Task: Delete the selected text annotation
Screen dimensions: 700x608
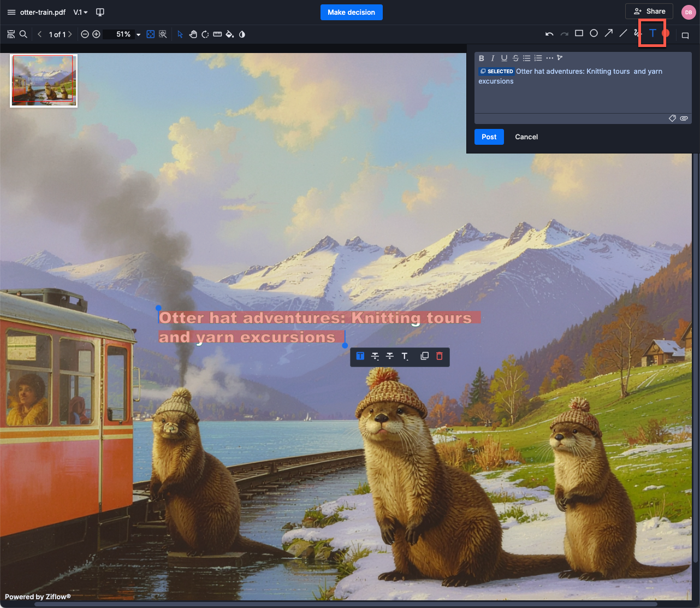Action: click(439, 356)
